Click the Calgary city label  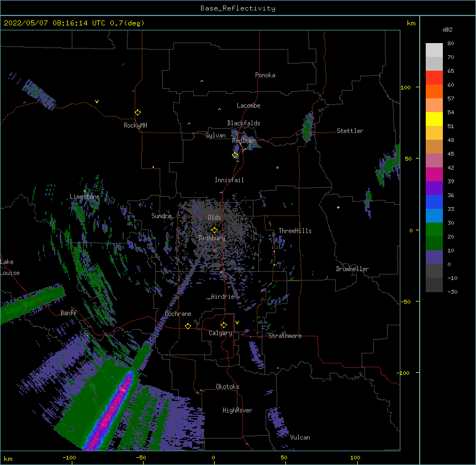pos(220,333)
